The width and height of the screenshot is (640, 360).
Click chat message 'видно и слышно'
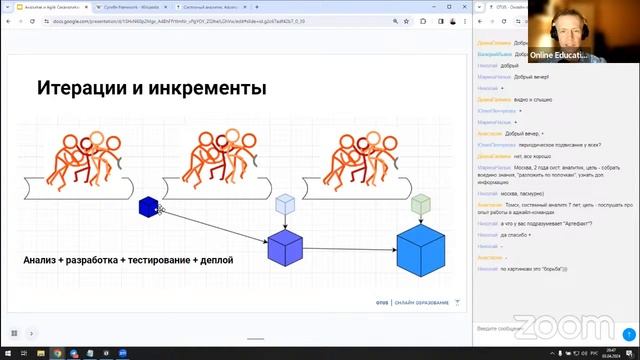click(x=533, y=100)
